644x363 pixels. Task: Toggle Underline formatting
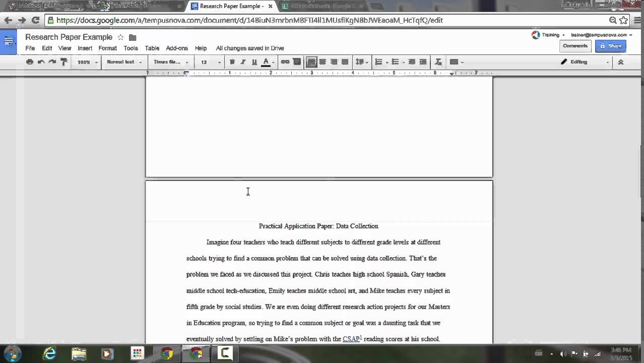254,62
